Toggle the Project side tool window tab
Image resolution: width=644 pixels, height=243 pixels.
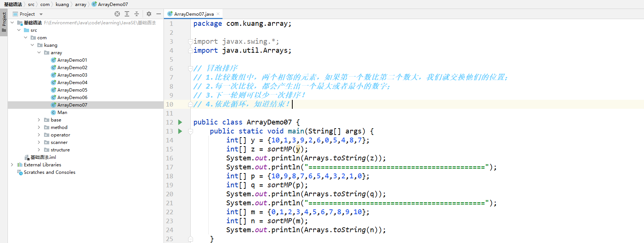click(4, 22)
